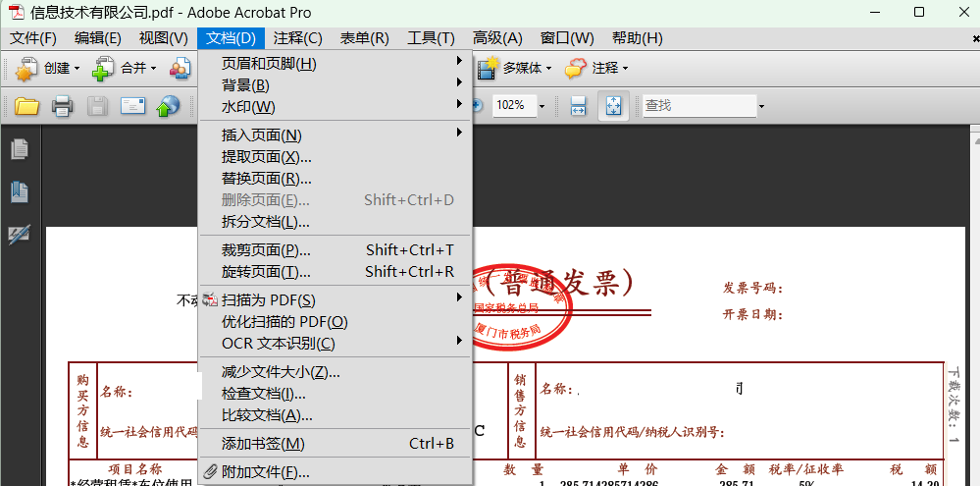This screenshot has height=486, width=980.
Task: Open the Signatures panel in sidebar
Action: pyautogui.click(x=20, y=234)
